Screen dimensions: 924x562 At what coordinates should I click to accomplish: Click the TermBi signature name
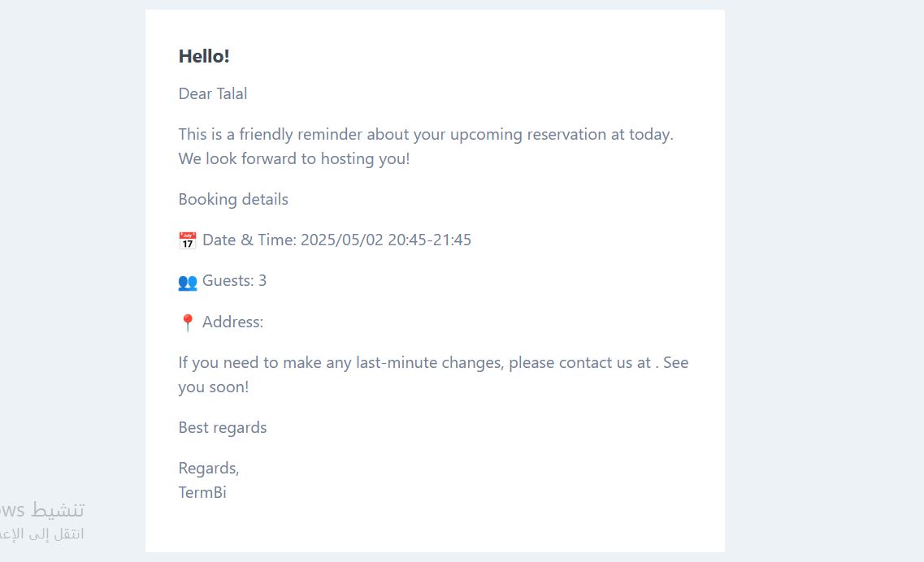(202, 492)
